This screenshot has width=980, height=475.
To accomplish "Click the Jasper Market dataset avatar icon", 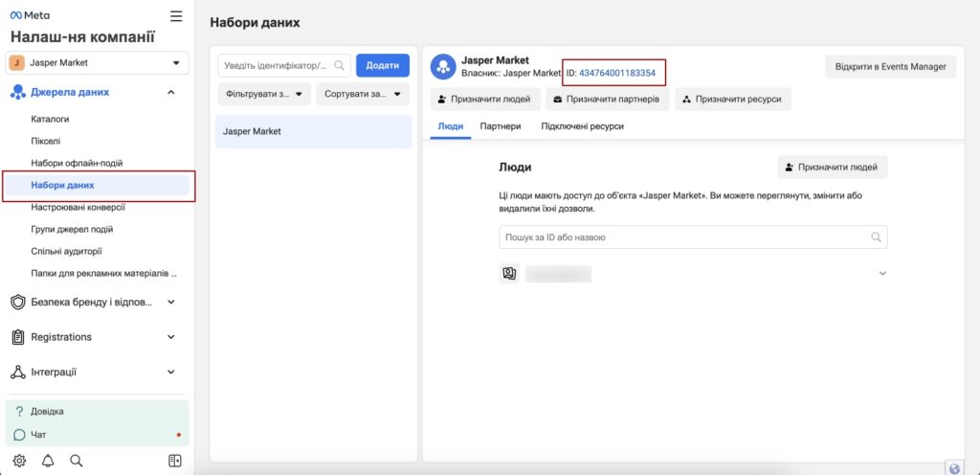I will click(x=443, y=66).
